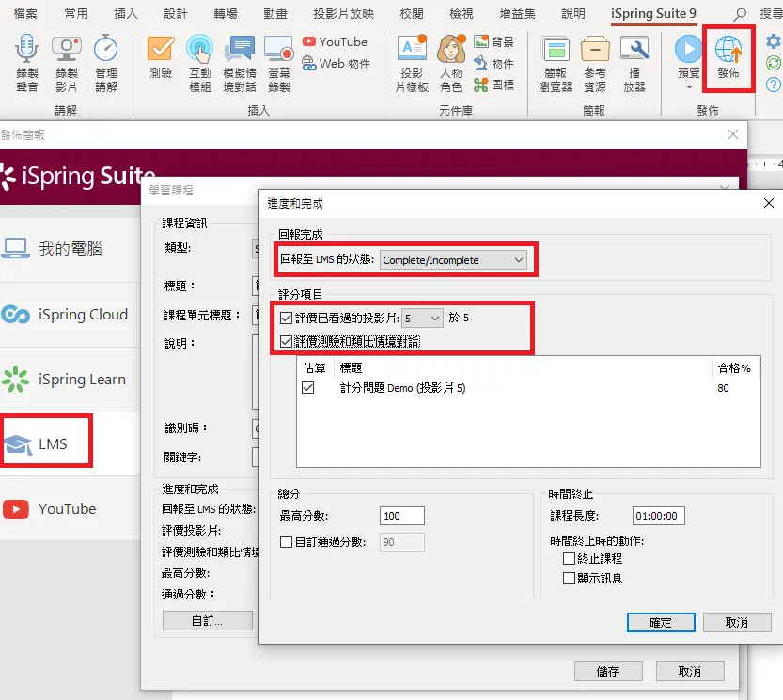Open the 預覽 preview tool
783x700 pixels.
pyautogui.click(x=688, y=56)
